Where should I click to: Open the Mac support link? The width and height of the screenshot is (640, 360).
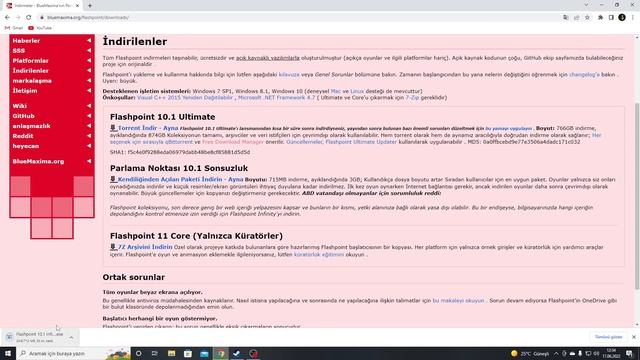[336, 91]
